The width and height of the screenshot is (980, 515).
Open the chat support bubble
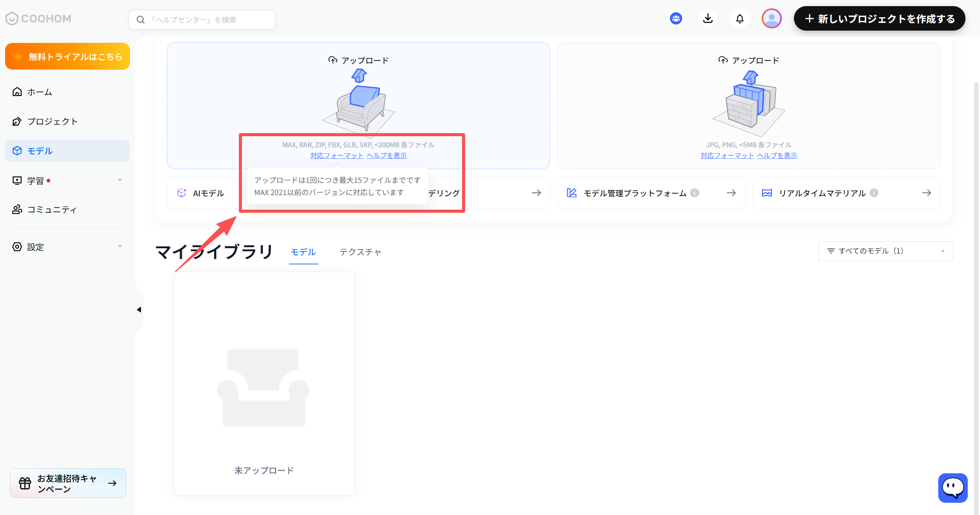953,488
